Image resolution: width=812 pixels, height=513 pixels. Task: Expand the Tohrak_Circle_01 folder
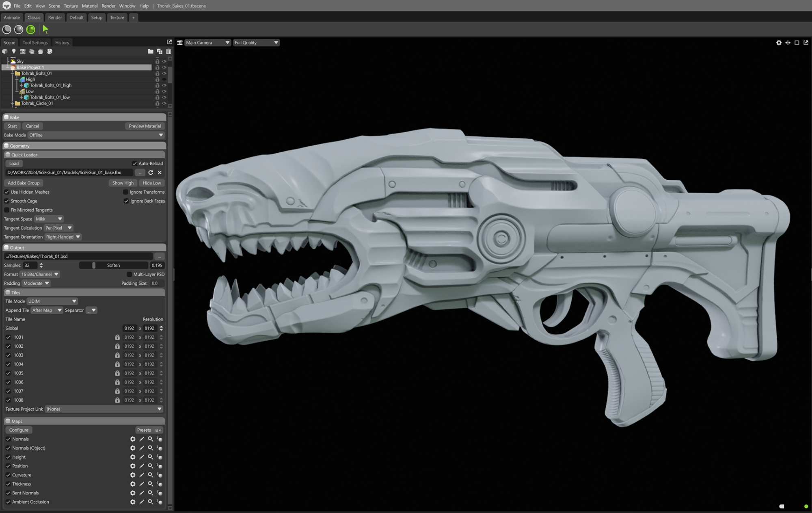coord(13,104)
